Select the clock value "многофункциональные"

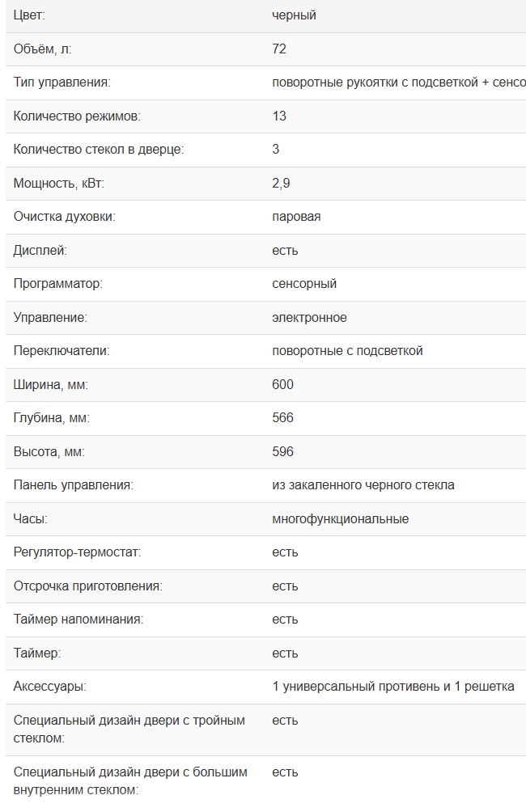tap(340, 519)
